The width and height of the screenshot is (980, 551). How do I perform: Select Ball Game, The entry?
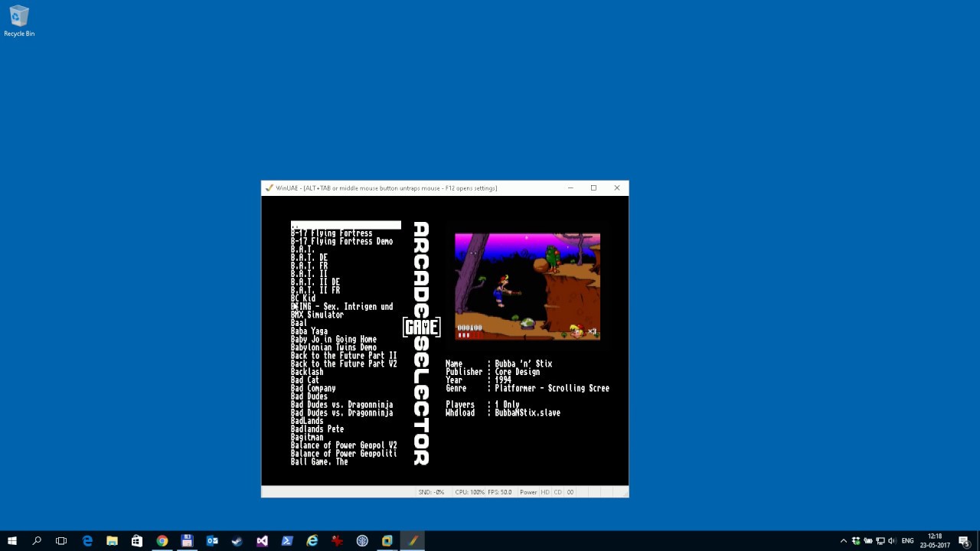(319, 462)
